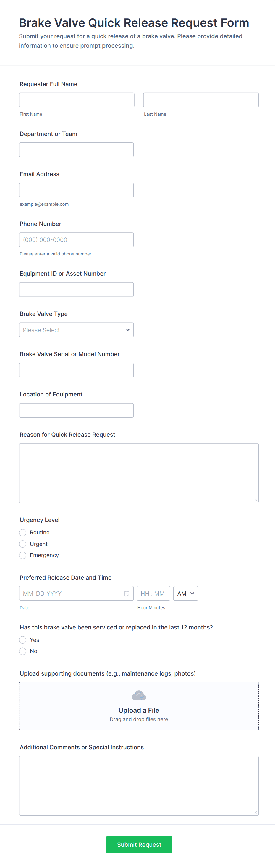Click the Reason for Quick Release textarea
Viewport: 275px width, 868px height.
pyautogui.click(x=139, y=473)
